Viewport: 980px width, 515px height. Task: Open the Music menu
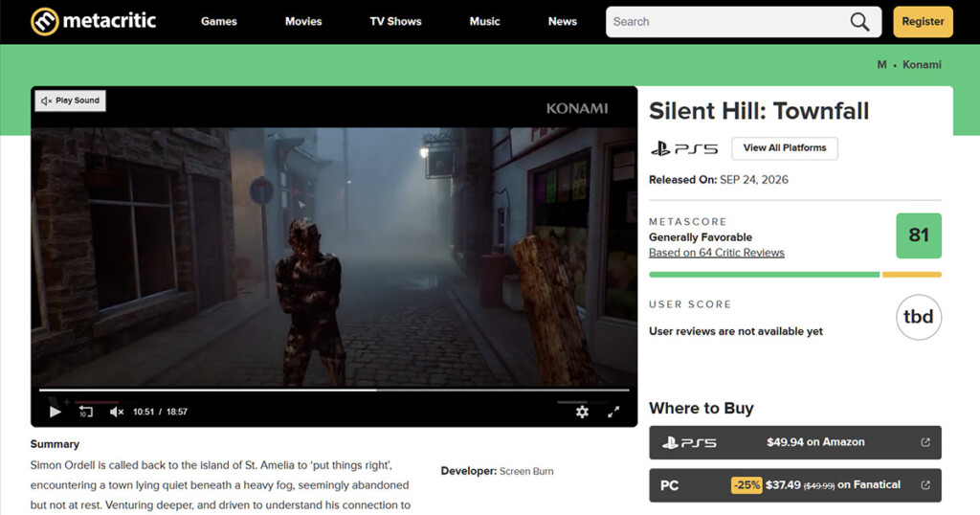(484, 21)
